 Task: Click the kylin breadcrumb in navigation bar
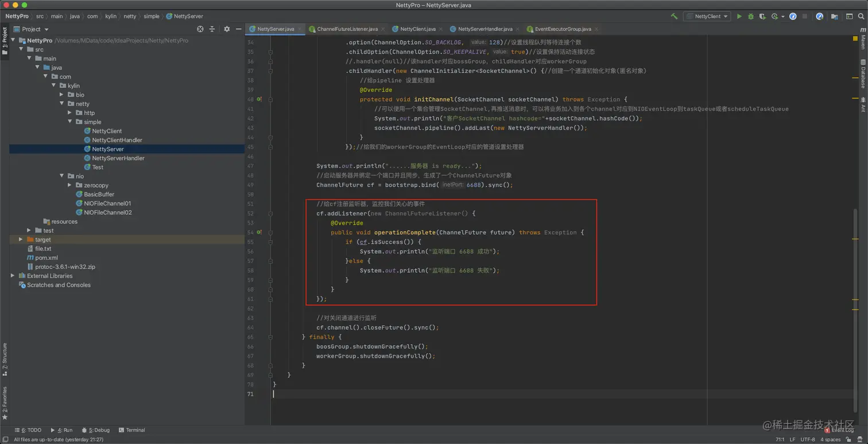tap(110, 17)
